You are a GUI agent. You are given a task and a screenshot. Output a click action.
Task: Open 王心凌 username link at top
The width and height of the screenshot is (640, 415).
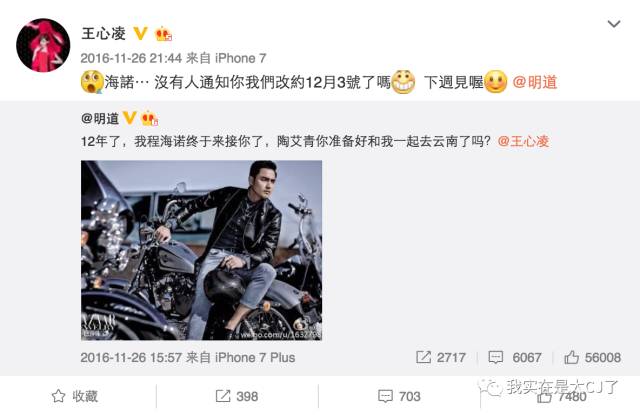tap(103, 33)
